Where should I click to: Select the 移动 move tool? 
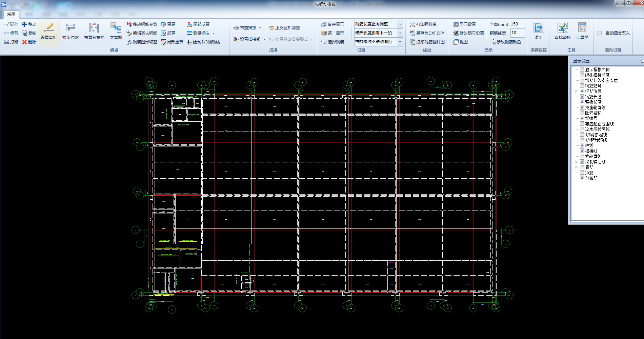pyautogui.click(x=29, y=24)
